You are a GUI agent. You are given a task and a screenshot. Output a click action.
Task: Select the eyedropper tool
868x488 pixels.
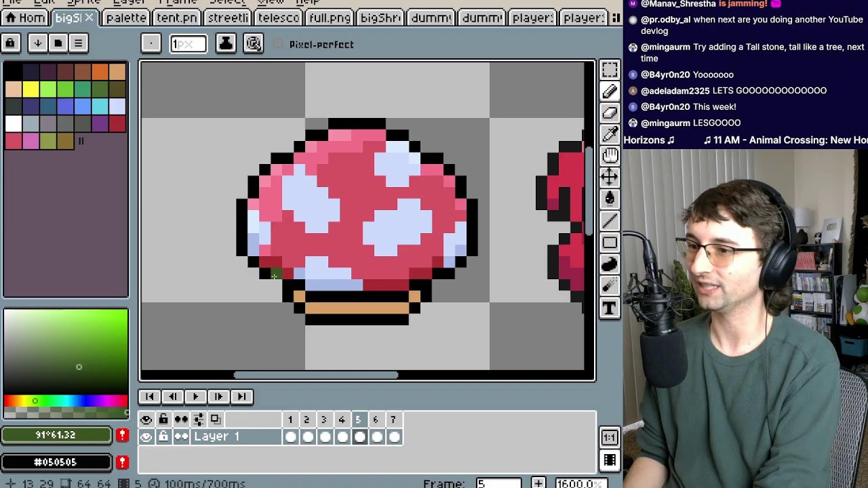tap(610, 134)
